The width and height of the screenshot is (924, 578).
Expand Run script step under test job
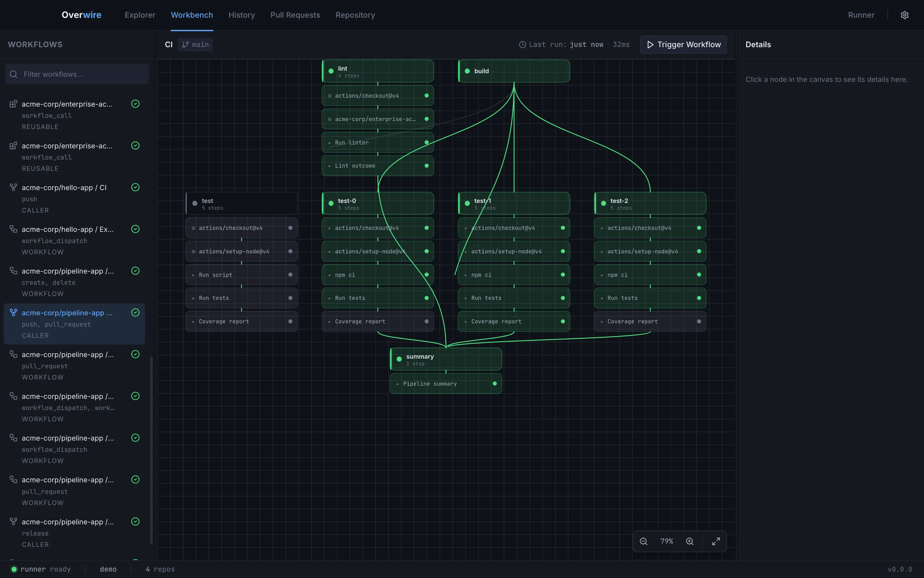[x=193, y=275]
